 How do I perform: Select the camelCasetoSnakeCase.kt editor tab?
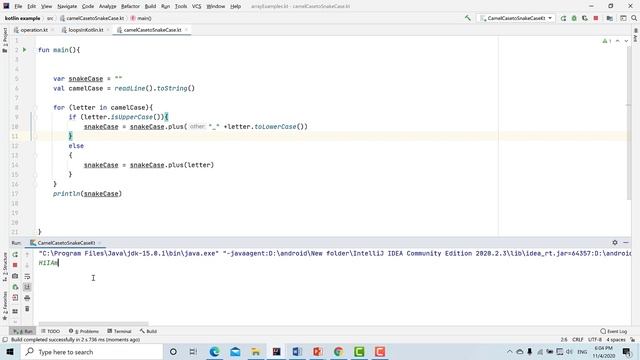point(152,30)
